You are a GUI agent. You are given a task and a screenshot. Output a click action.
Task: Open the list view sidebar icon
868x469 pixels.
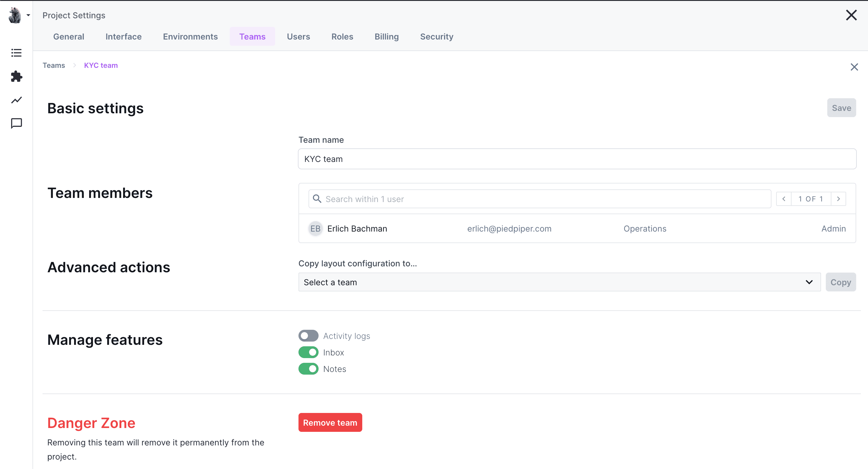coord(16,53)
